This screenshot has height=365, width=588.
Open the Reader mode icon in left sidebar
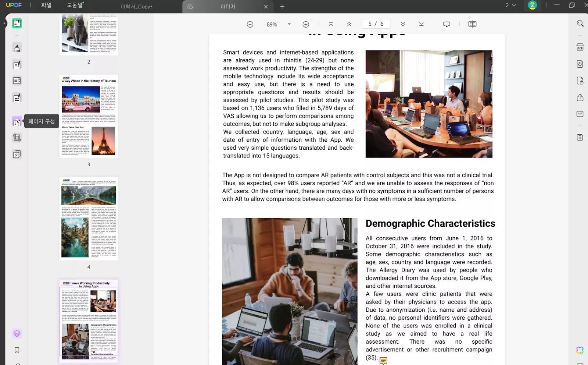[17, 24]
